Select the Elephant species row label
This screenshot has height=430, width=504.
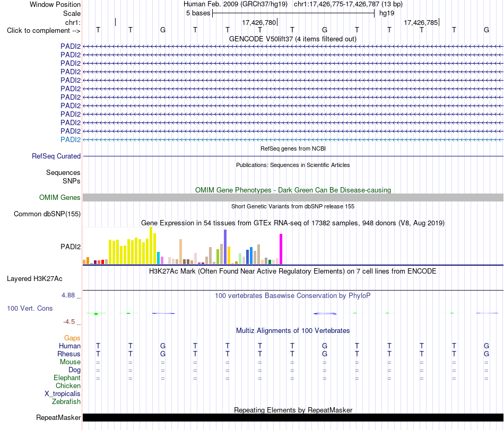(67, 378)
